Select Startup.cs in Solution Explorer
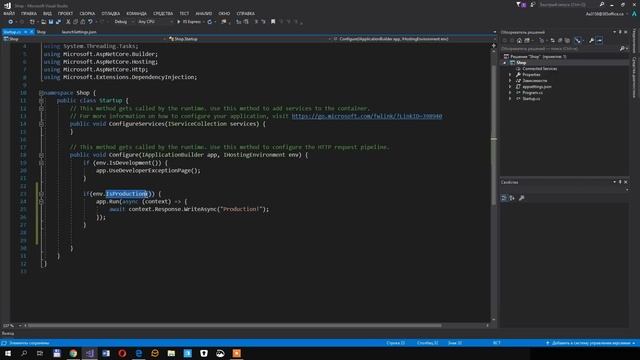The height and width of the screenshot is (360, 640). tap(531, 99)
